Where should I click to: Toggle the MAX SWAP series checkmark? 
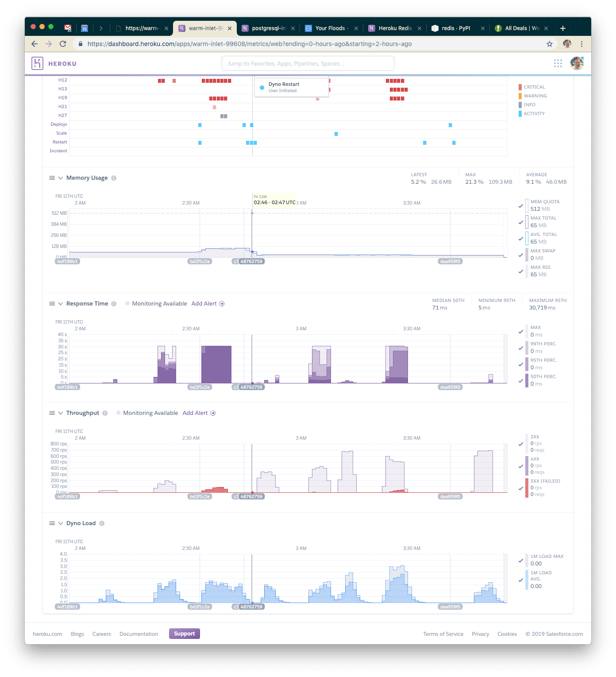tap(521, 255)
